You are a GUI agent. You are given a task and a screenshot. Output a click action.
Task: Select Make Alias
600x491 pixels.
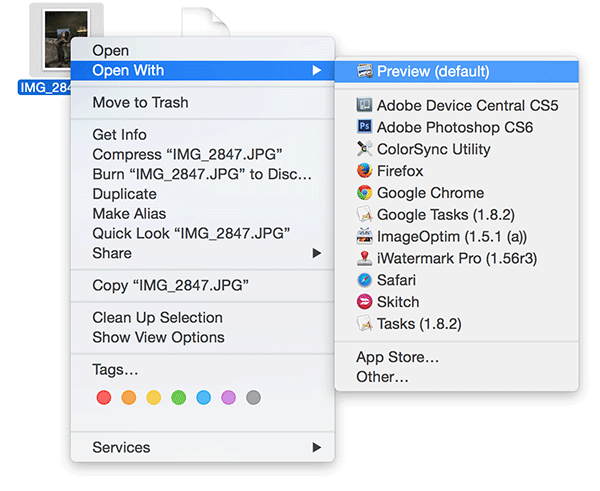click(202, 214)
